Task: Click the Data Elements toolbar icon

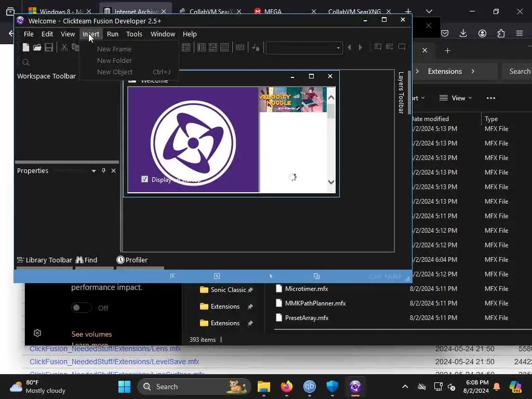Action: (240, 47)
